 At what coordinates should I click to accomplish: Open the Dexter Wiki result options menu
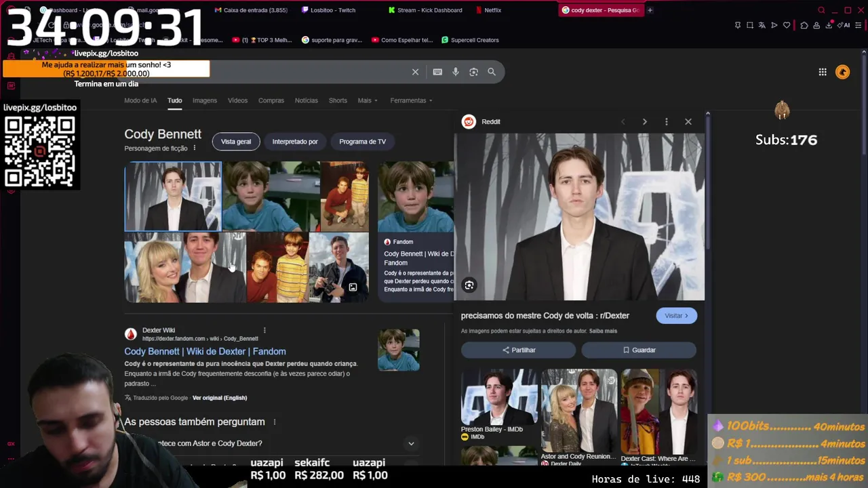pyautogui.click(x=264, y=331)
